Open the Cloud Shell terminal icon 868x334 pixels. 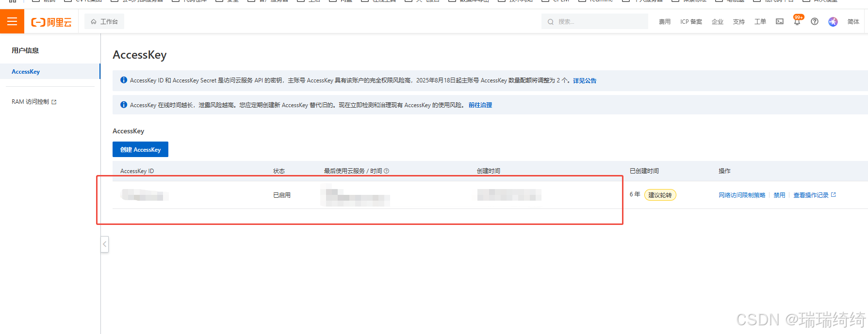[780, 21]
